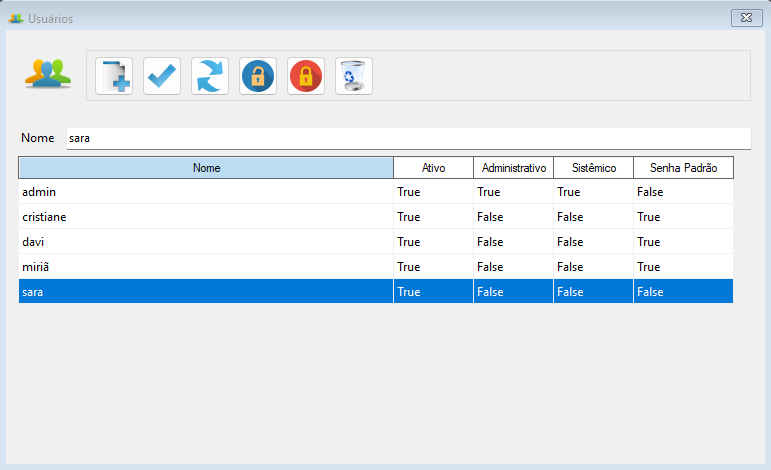Sort by the Nome column header
Screen dimensions: 771x470
coord(206,168)
